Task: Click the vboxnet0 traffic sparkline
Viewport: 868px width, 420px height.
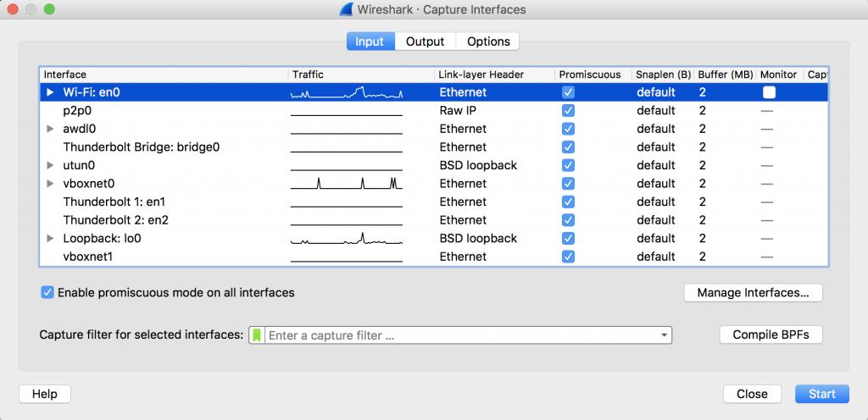Action: click(x=347, y=184)
